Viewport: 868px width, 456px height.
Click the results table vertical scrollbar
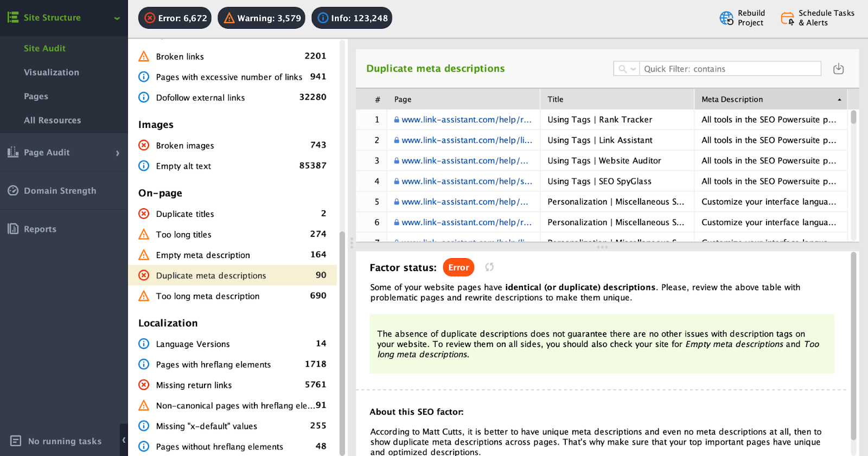(x=853, y=117)
